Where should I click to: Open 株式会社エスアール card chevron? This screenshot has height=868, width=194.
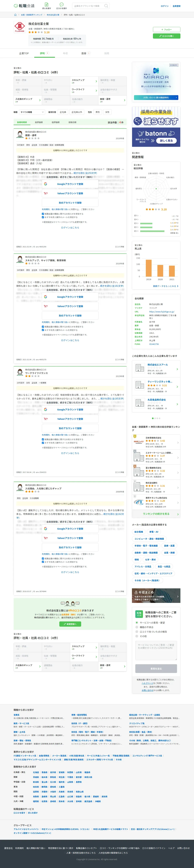(177, 369)
